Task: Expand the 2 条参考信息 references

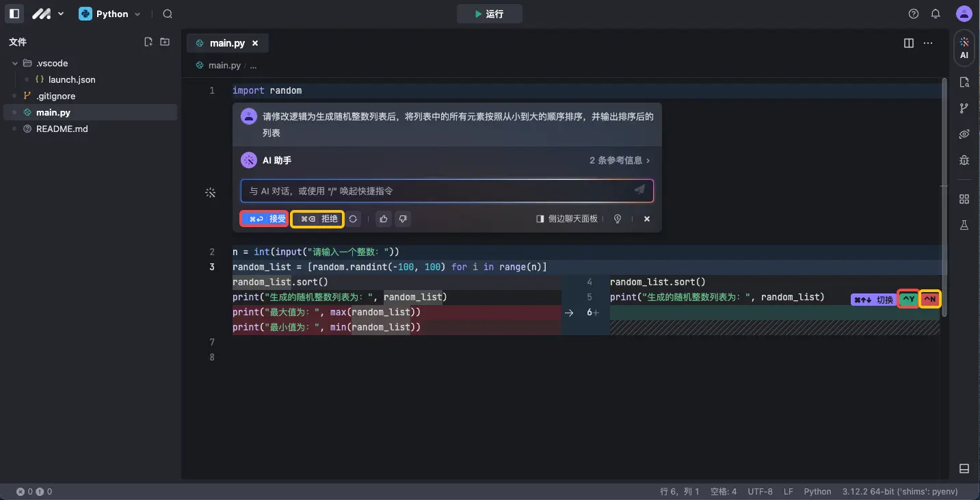Action: point(620,160)
